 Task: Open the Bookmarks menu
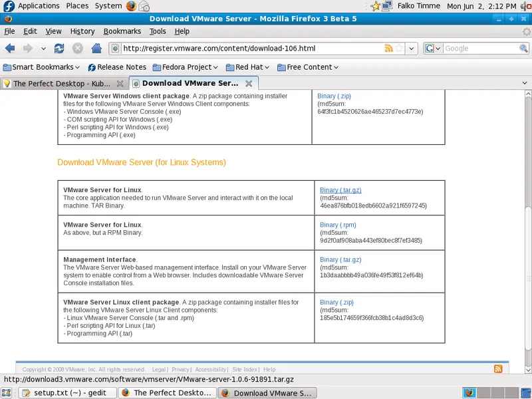pos(122,31)
